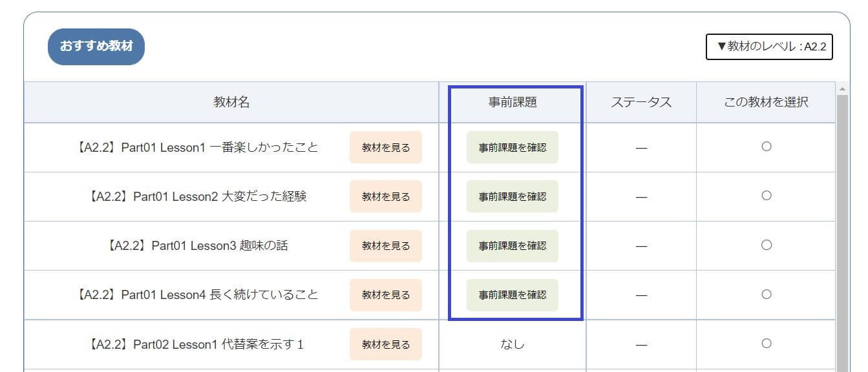868x372 pixels.
Task: Click the おすすめ教材 tab button
Action: click(x=96, y=46)
